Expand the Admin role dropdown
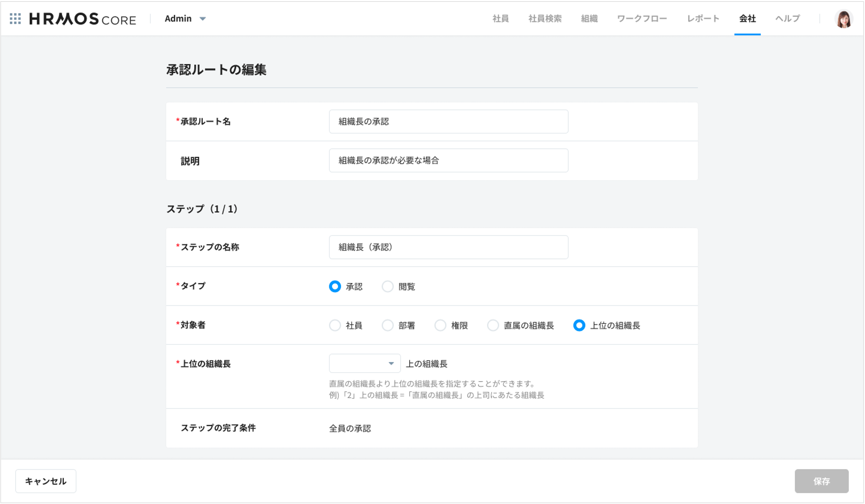 click(185, 18)
